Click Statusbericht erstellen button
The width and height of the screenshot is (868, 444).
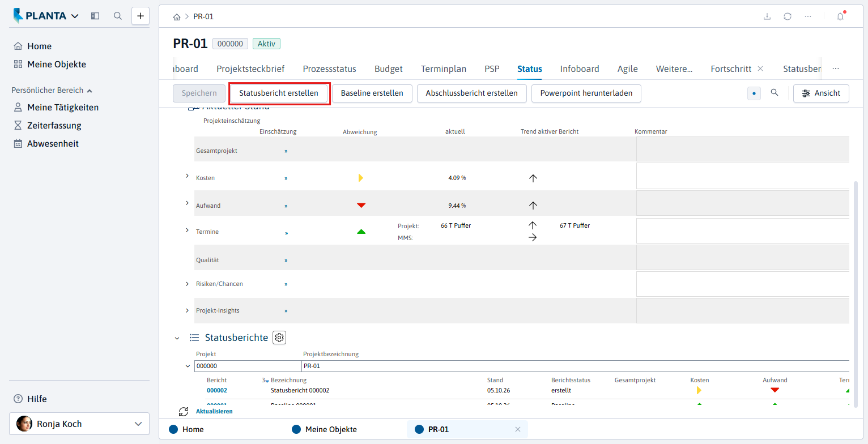coord(279,93)
